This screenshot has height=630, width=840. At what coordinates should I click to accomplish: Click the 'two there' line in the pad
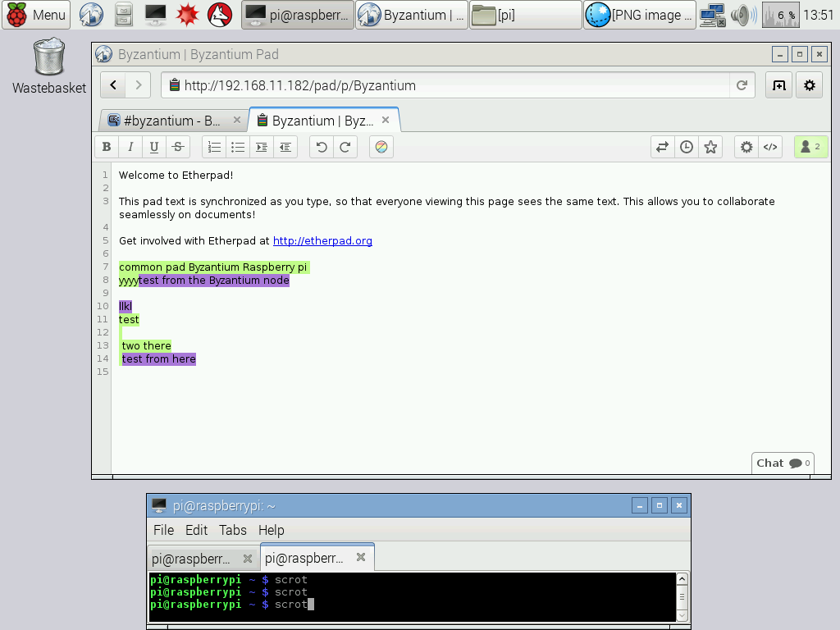[x=146, y=345]
